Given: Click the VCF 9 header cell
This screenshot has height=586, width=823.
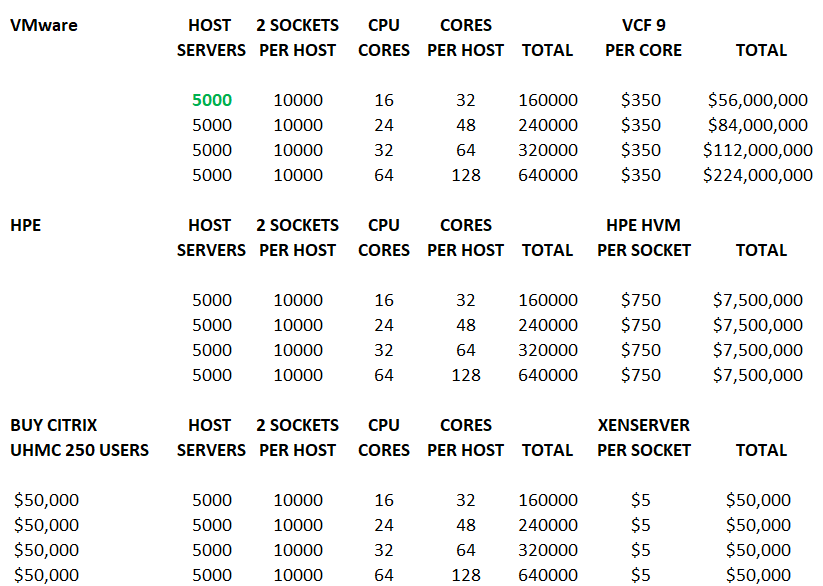Looking at the screenshot, I should pyautogui.click(x=643, y=25).
